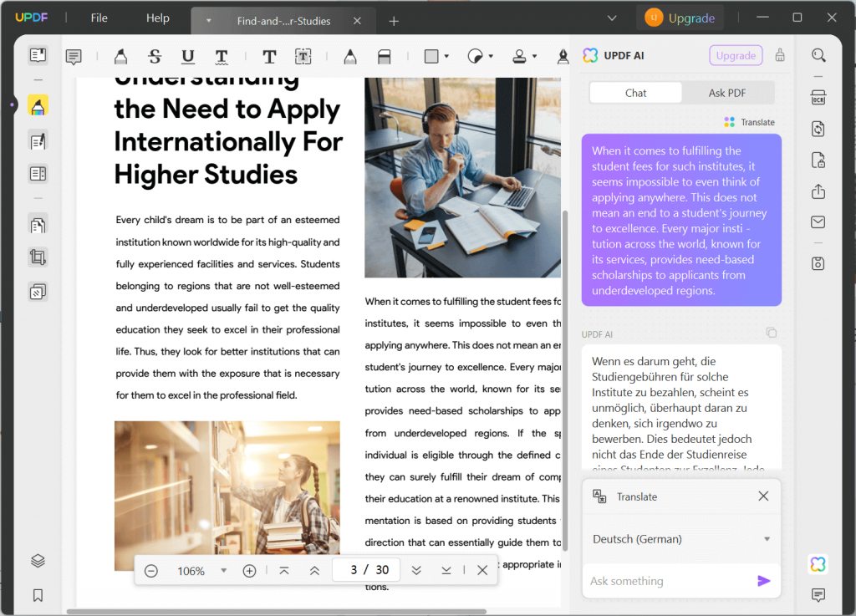Select the Strikethrough text tool

[x=155, y=57]
